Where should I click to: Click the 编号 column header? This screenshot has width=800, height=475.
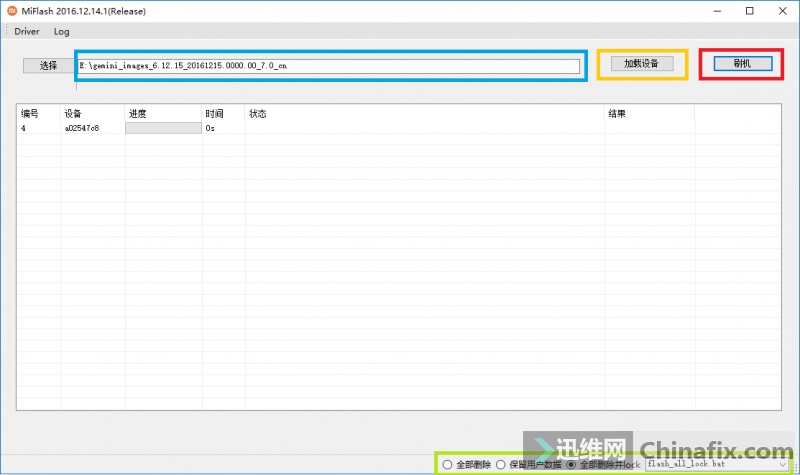(x=38, y=114)
